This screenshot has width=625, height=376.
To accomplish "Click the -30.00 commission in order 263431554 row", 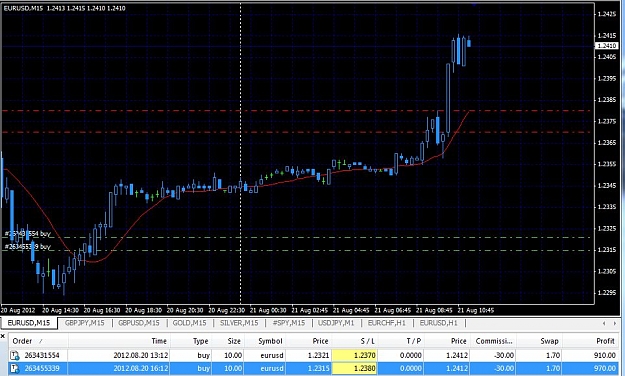I will point(503,355).
